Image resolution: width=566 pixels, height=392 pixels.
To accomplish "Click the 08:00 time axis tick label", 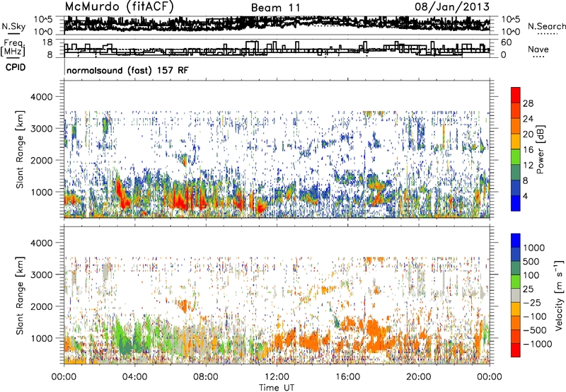I will tap(206, 377).
